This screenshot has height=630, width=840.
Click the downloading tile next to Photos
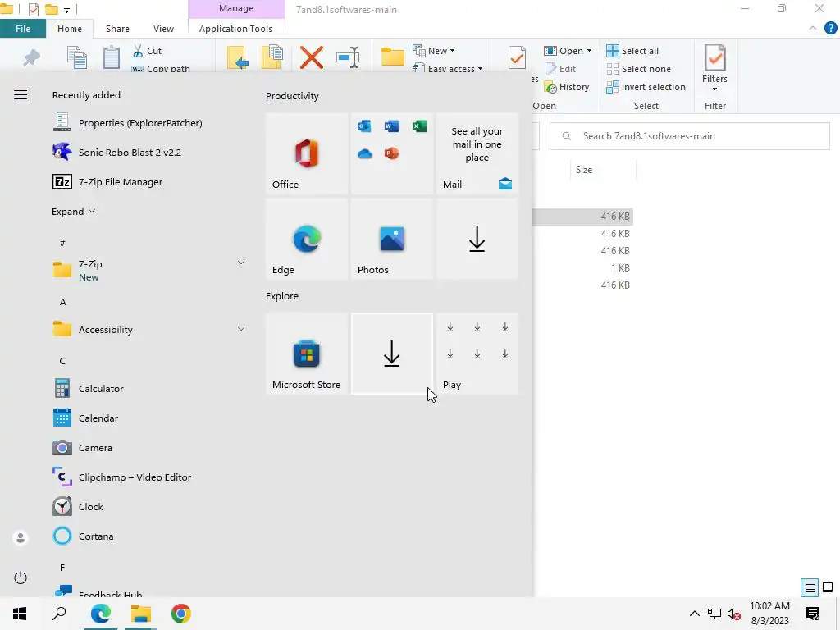coord(477,239)
